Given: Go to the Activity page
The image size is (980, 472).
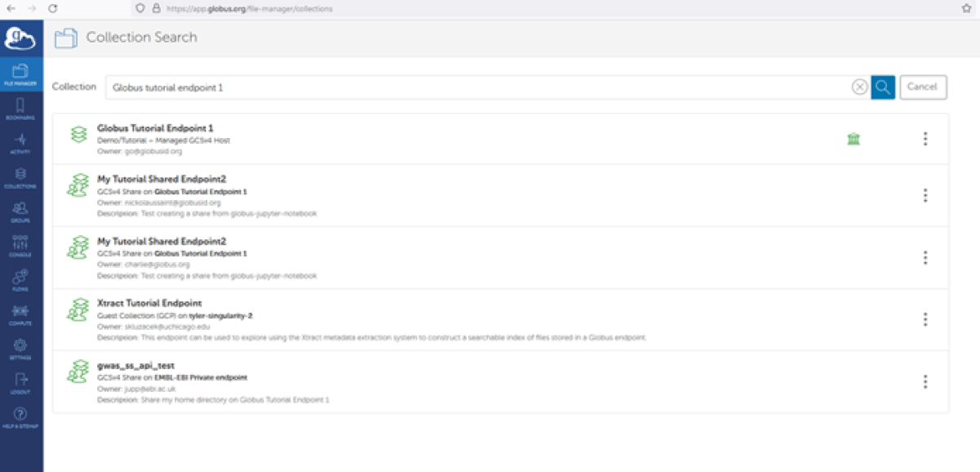Looking at the screenshot, I should click(20, 144).
